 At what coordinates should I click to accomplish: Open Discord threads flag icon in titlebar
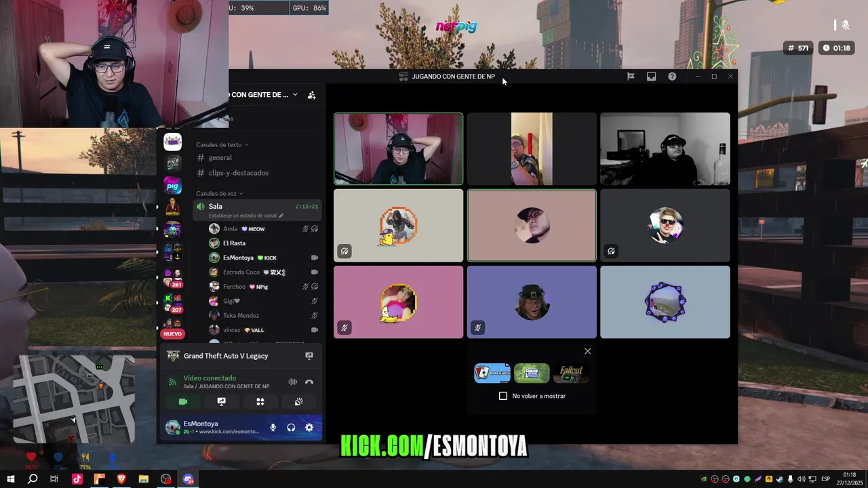[x=631, y=77]
